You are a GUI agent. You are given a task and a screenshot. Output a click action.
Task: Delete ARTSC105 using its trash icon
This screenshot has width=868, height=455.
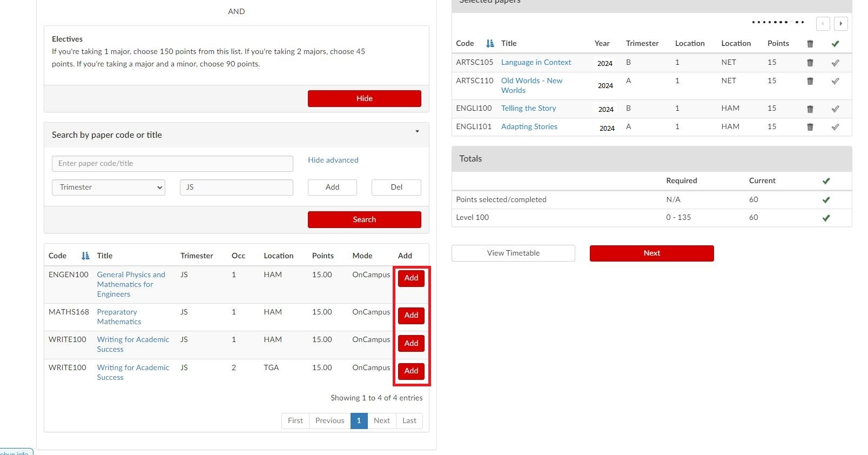click(810, 63)
